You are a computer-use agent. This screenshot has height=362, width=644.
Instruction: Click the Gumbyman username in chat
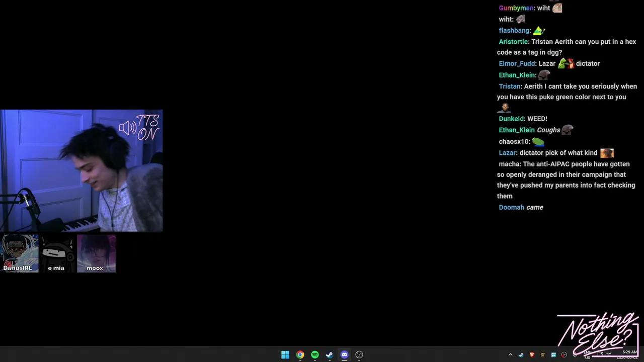(x=516, y=8)
